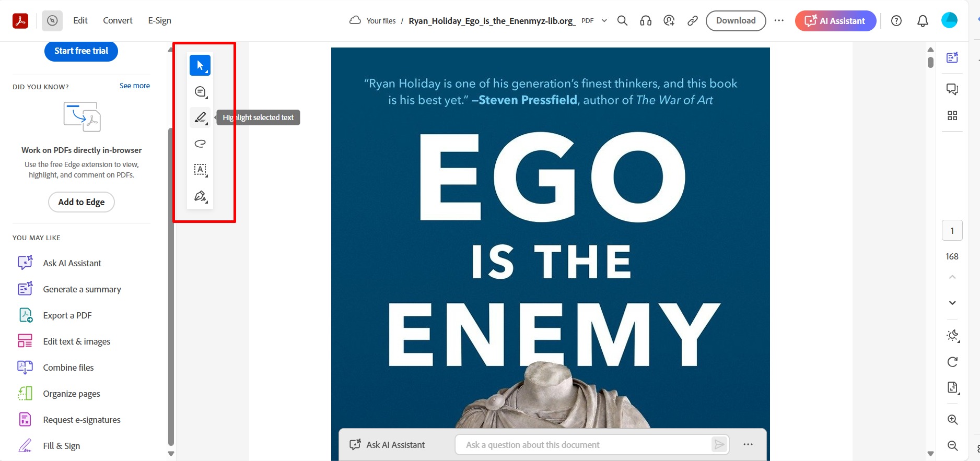The width and height of the screenshot is (980, 461).
Task: Click the share with others icon
Action: (x=669, y=21)
